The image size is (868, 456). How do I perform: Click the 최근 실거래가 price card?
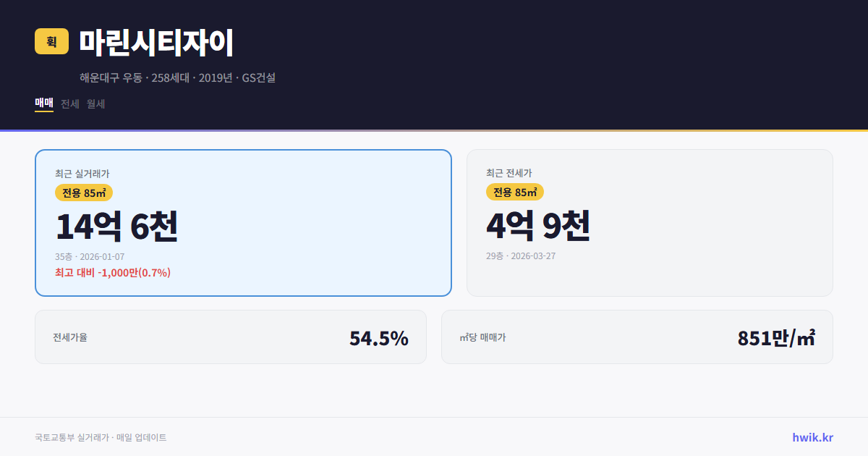243,222
